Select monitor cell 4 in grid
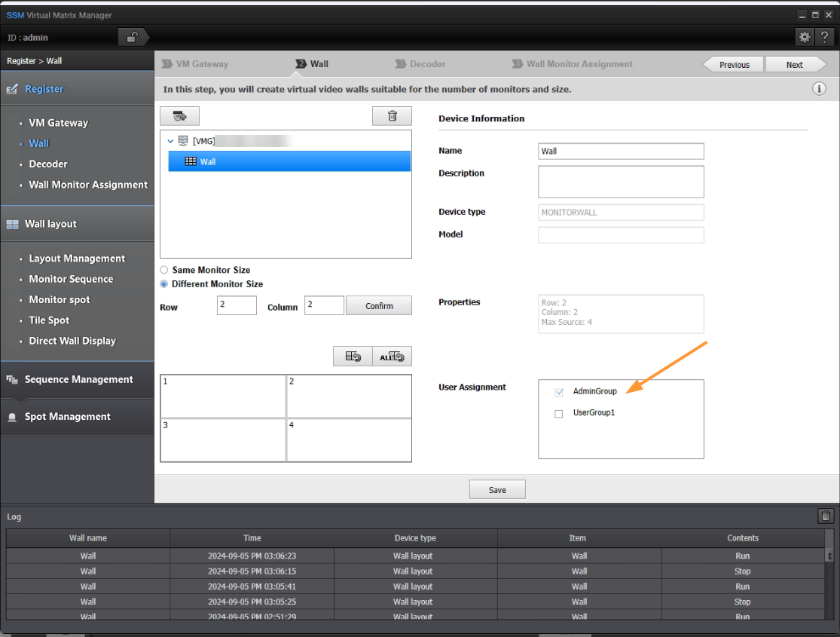Viewport: 840px width, 637px height. [350, 440]
